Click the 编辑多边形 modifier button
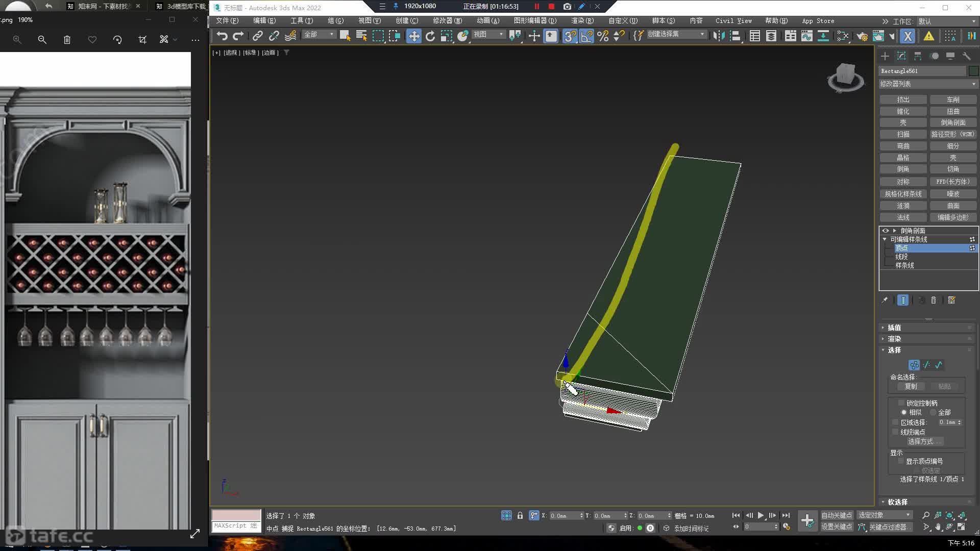The height and width of the screenshot is (551, 980). click(953, 217)
